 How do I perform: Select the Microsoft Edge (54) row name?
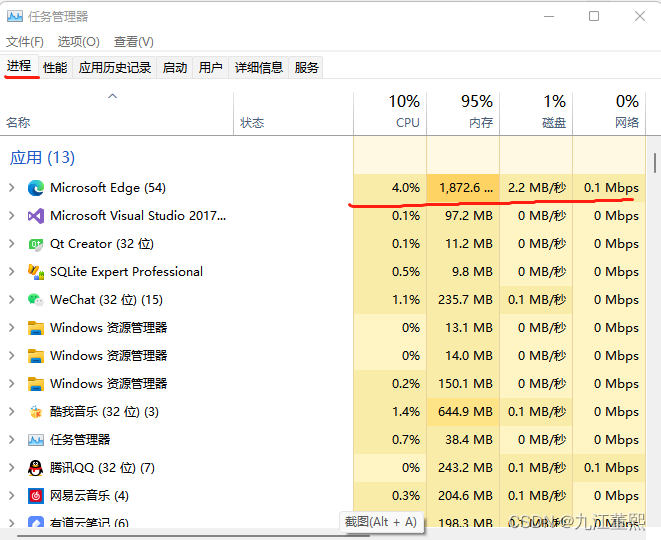point(108,188)
